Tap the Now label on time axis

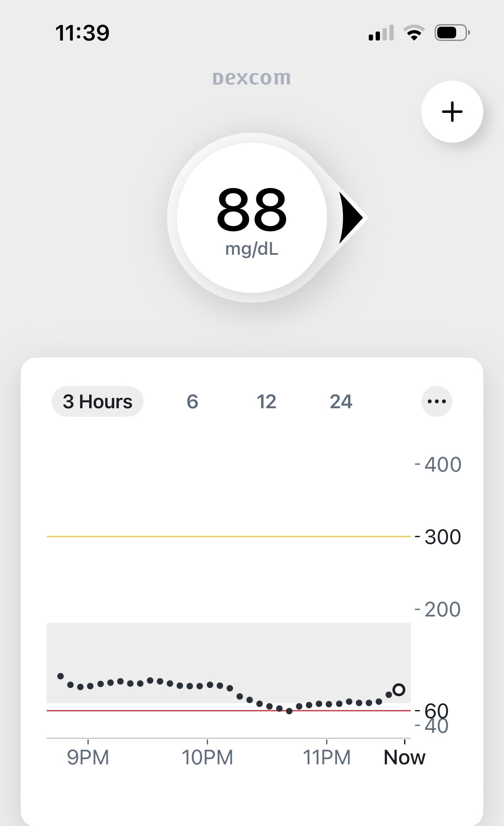point(404,757)
